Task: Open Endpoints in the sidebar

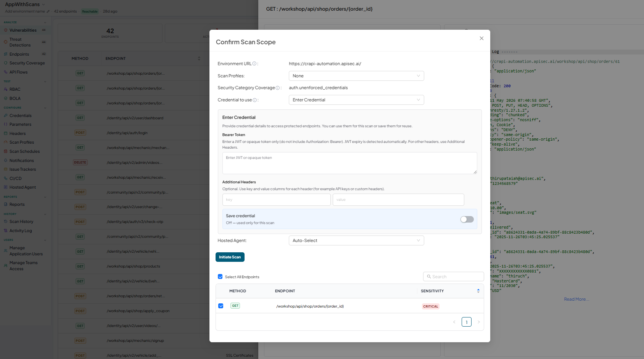Action: [x=19, y=54]
